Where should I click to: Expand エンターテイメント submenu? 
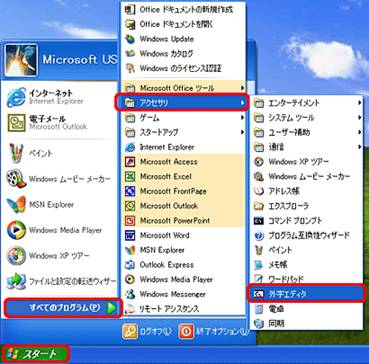coord(306,103)
